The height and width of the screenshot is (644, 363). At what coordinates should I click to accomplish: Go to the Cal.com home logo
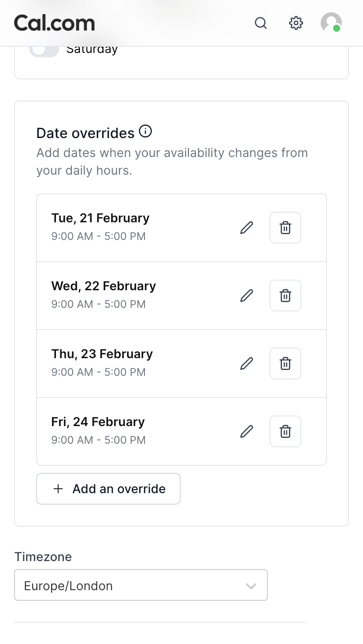pos(55,23)
